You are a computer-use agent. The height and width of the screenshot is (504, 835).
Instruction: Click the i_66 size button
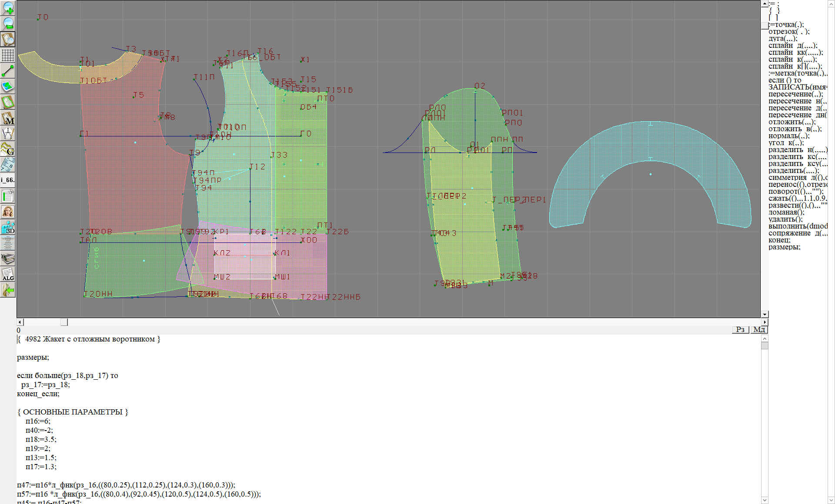pyautogui.click(x=8, y=180)
